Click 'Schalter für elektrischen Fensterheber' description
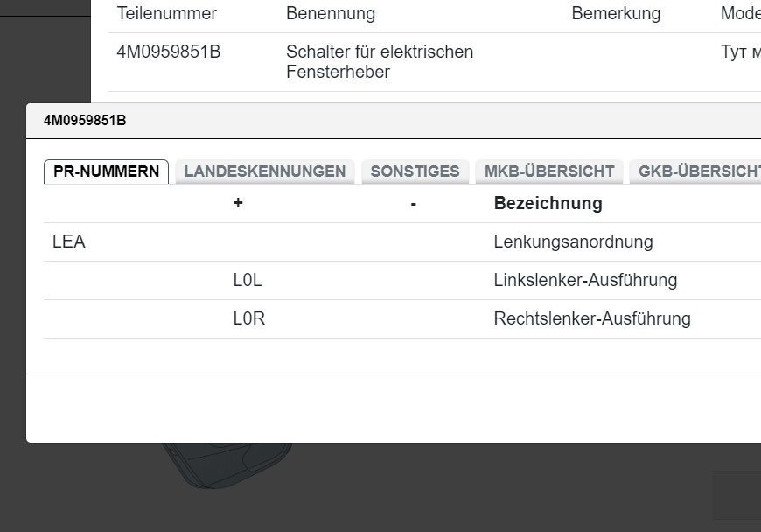761x532 pixels. tap(380, 62)
